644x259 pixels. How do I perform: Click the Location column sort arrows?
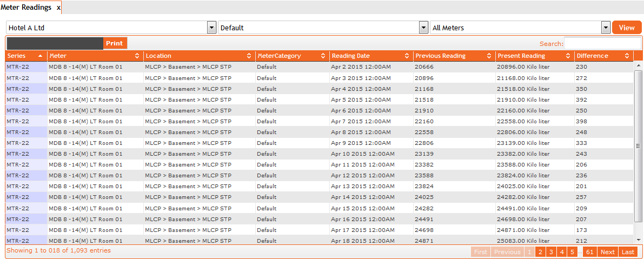249,56
